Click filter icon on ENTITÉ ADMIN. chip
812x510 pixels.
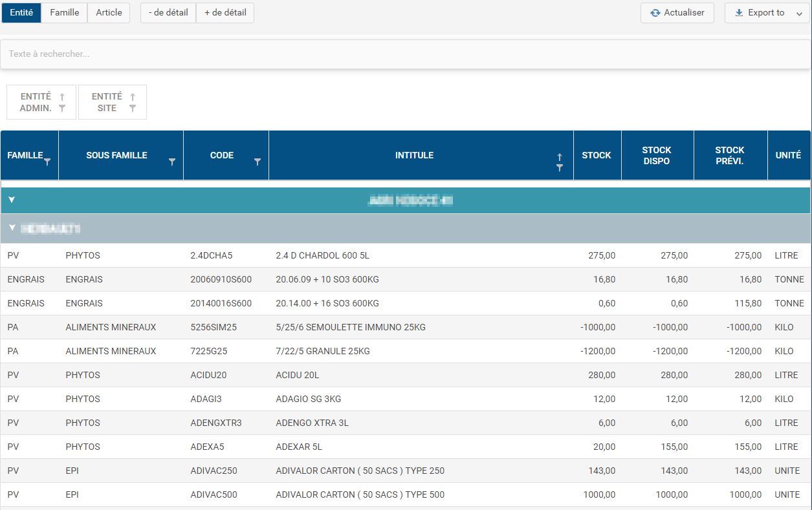coord(62,109)
